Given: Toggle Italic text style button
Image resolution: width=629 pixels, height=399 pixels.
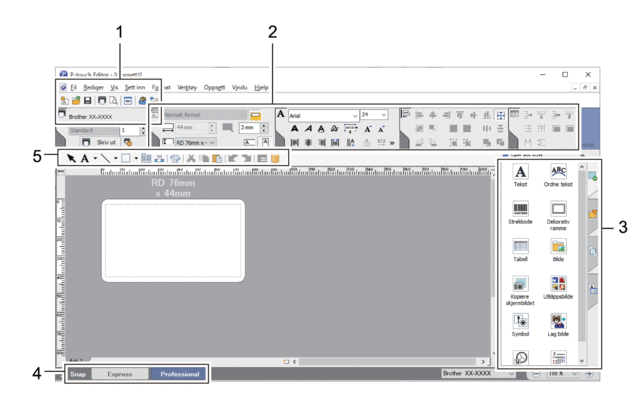Looking at the screenshot, I should click(x=308, y=129).
